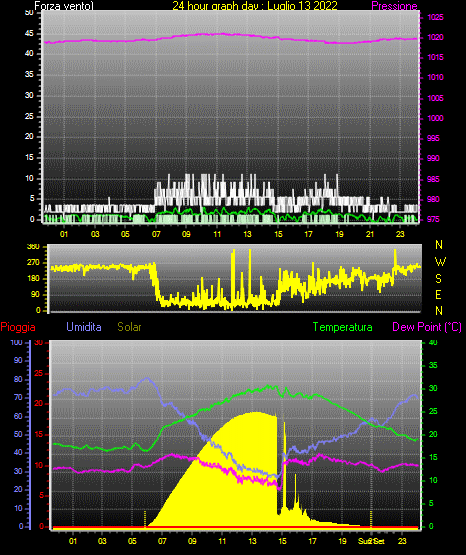
Task: Click the Dew Point (°C) label
Action: [x=427, y=327]
